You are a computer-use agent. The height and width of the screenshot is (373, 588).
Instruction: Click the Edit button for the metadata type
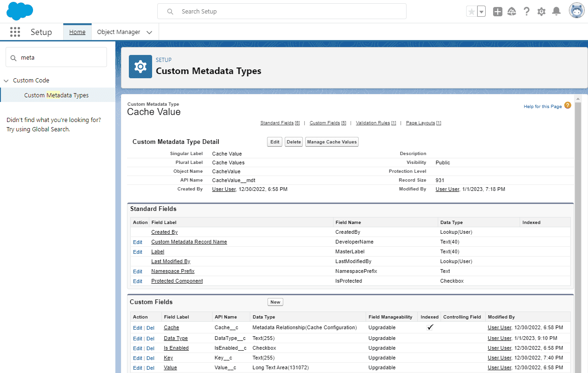[275, 142]
